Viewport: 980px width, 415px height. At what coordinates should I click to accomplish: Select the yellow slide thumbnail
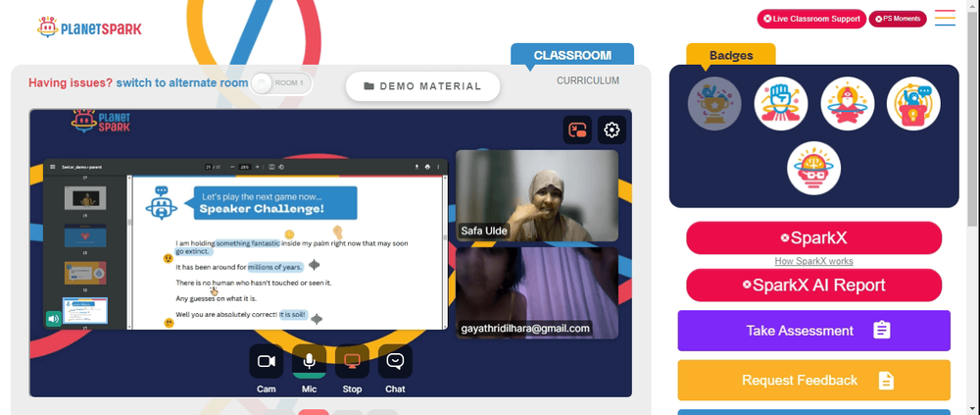click(x=85, y=273)
